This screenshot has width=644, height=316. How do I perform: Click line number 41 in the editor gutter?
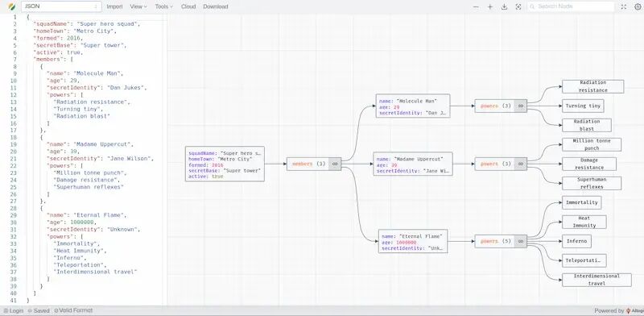click(x=13, y=301)
